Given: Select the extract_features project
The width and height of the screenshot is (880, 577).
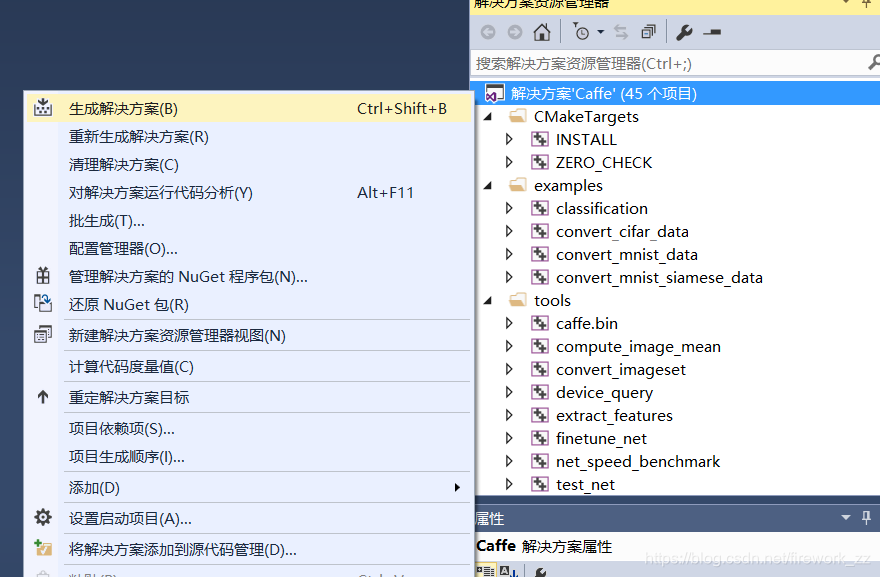Looking at the screenshot, I should pos(614,416).
